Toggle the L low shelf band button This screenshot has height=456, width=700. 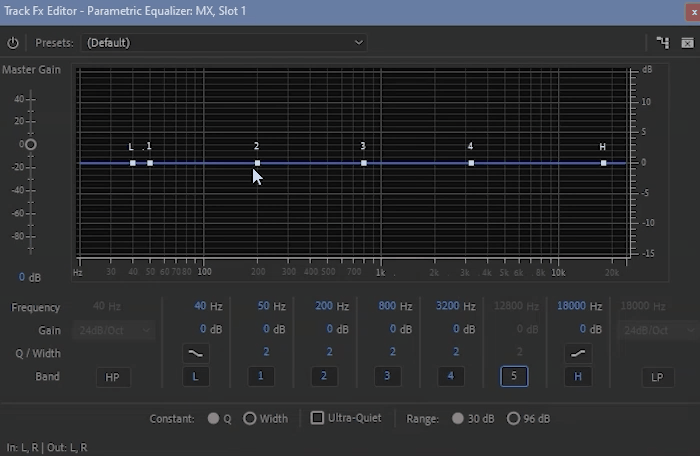(x=196, y=377)
